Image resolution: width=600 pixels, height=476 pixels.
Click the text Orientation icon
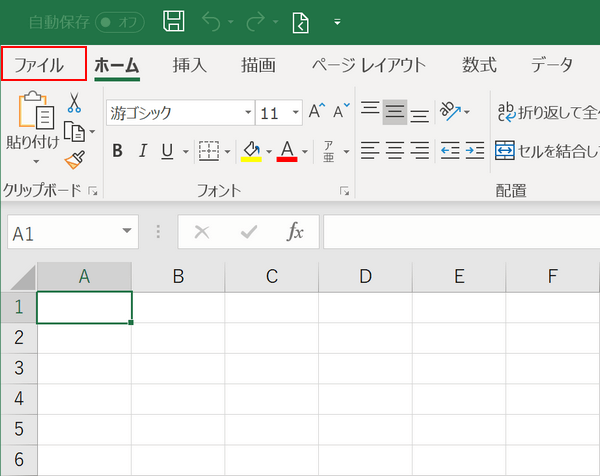click(450, 111)
